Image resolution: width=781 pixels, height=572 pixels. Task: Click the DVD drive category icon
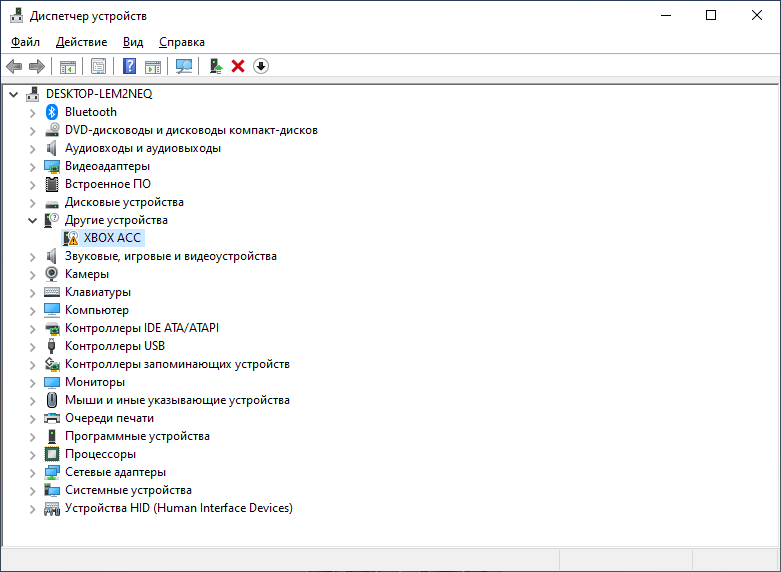pos(52,130)
